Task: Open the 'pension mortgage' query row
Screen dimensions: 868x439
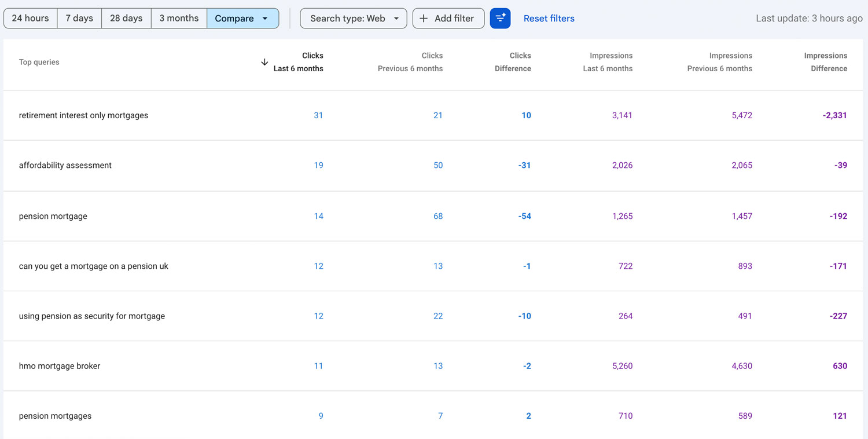Action: coord(433,216)
